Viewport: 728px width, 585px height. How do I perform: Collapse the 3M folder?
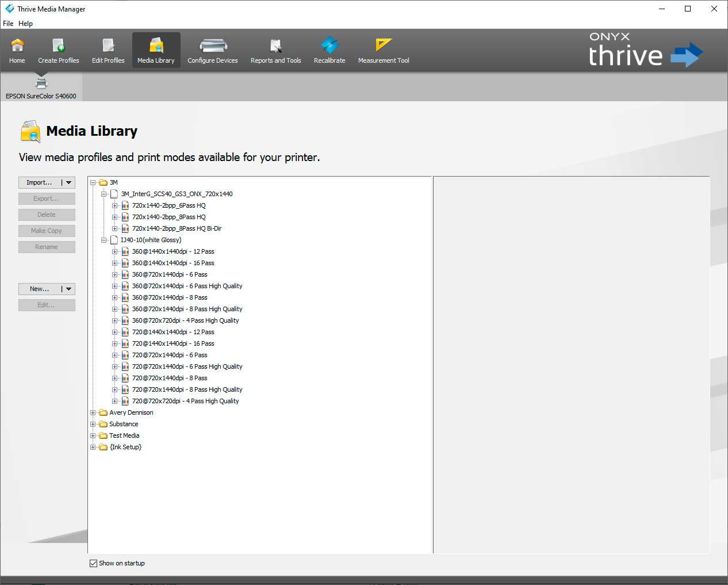[93, 182]
